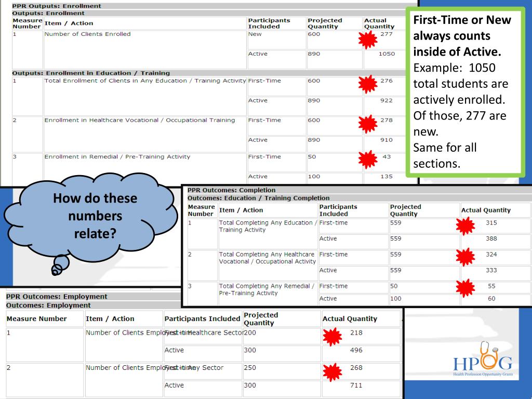Click the 'First-Time or New always counts' callout text

[462, 36]
